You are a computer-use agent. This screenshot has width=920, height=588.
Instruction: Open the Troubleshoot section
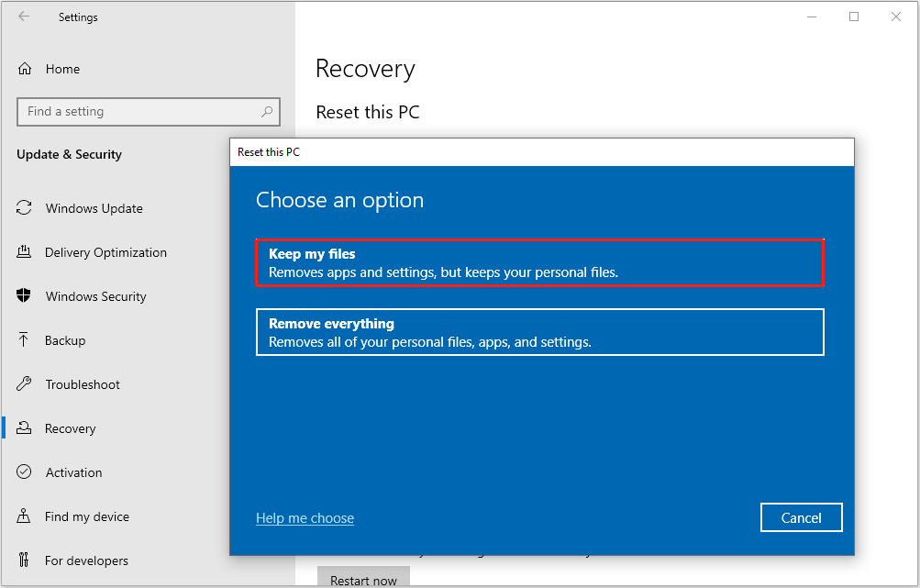click(83, 384)
